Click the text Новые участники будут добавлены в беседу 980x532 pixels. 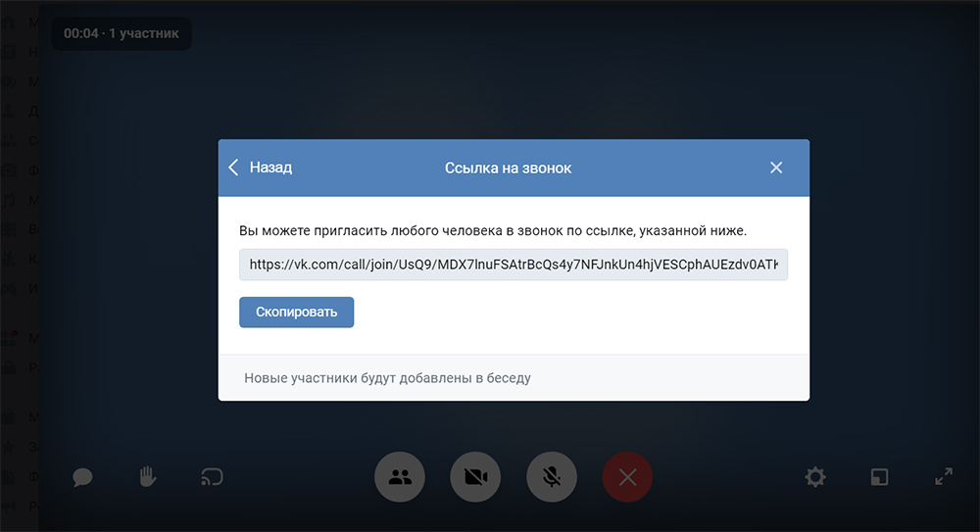387,378
